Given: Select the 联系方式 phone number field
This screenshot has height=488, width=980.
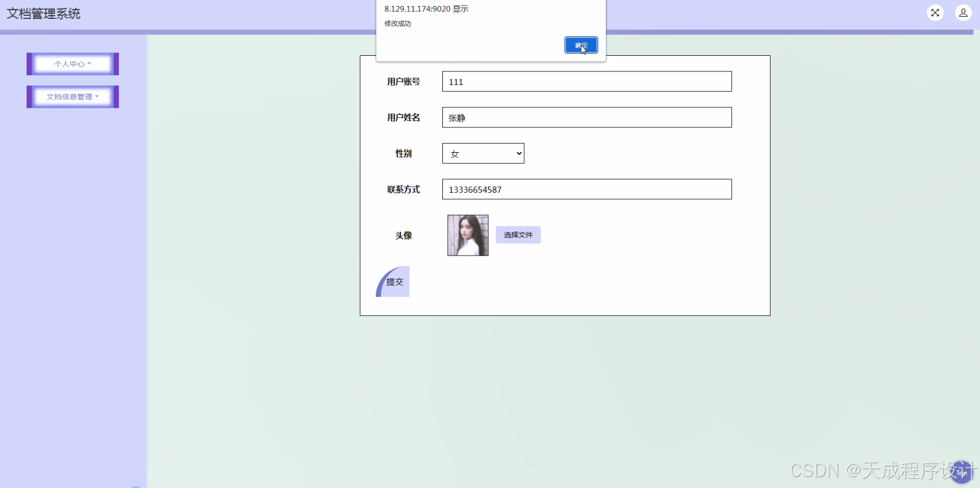Looking at the screenshot, I should [x=586, y=189].
